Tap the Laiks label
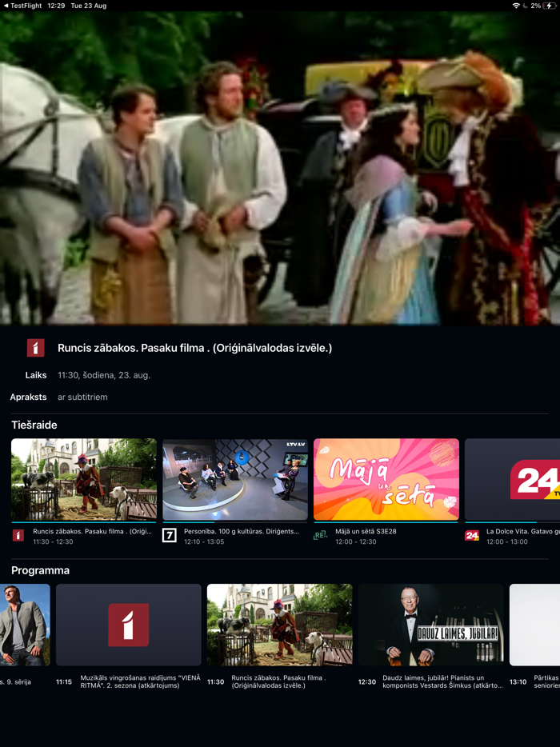Screen dimensions: 560x747 coord(36,375)
